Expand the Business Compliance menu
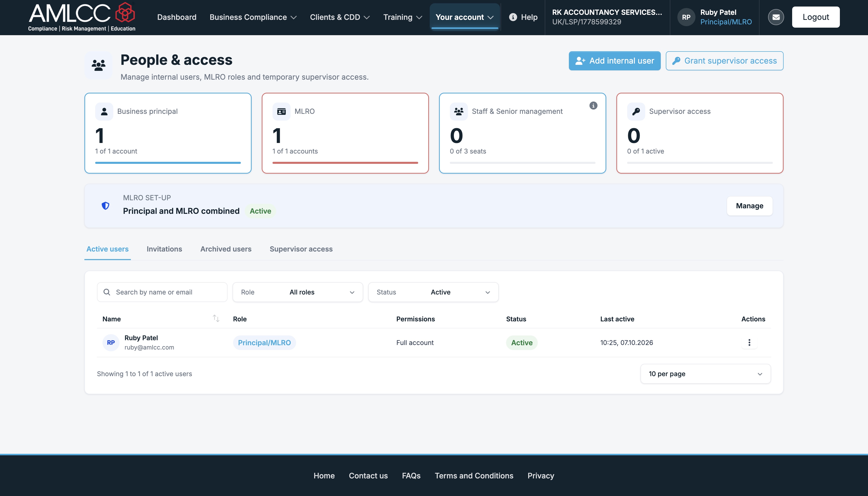Image resolution: width=868 pixels, height=496 pixels. click(253, 17)
